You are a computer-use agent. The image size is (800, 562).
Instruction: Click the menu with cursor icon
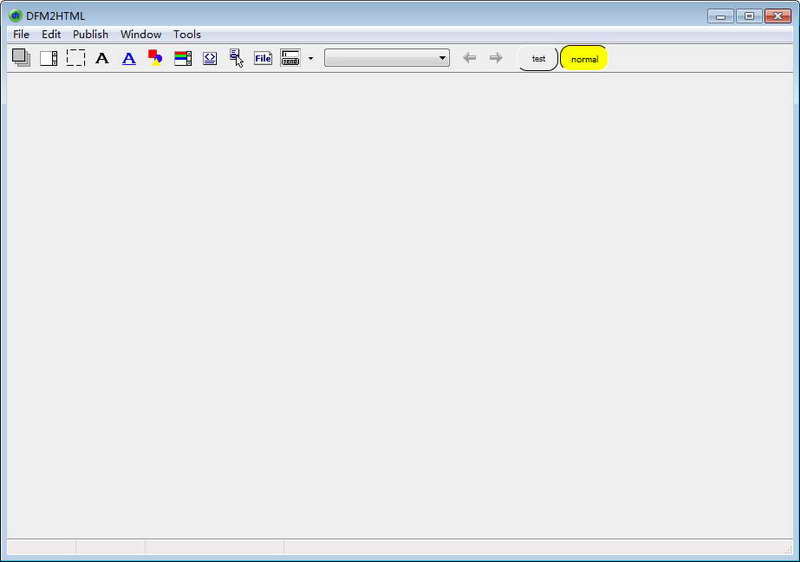point(236,58)
